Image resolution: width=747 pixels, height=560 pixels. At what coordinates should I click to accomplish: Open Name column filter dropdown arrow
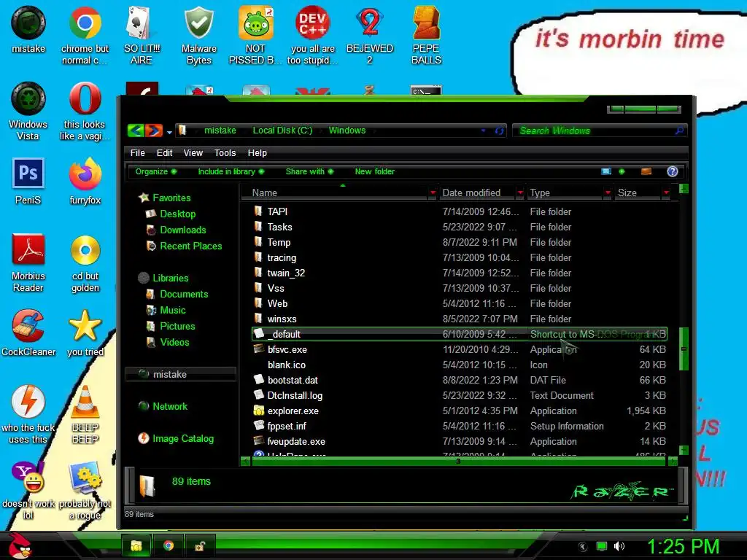coord(433,192)
